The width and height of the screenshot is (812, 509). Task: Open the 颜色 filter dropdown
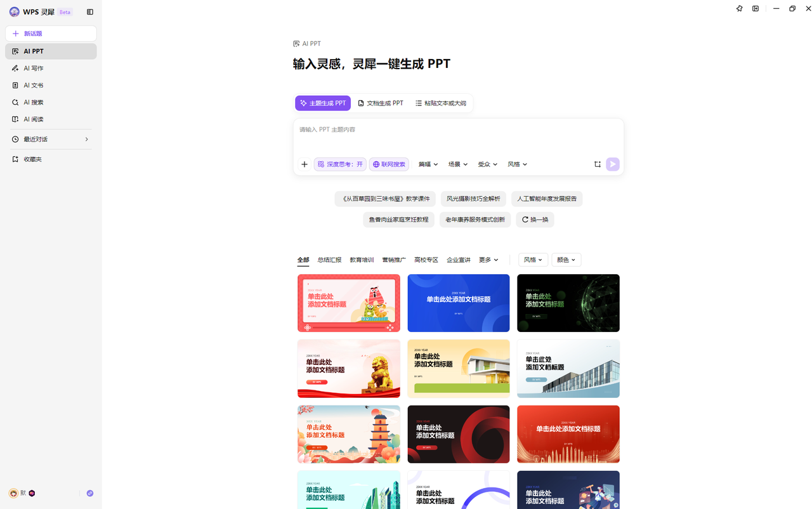point(565,260)
